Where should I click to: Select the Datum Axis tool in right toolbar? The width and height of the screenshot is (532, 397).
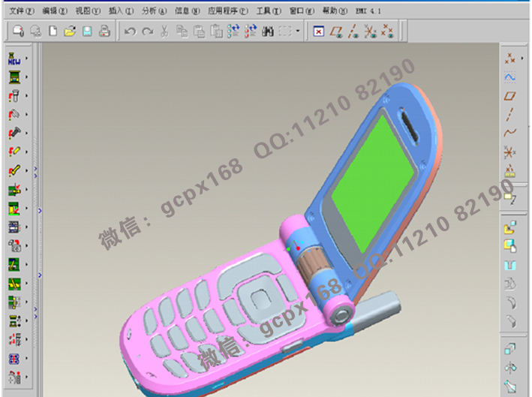click(x=510, y=114)
